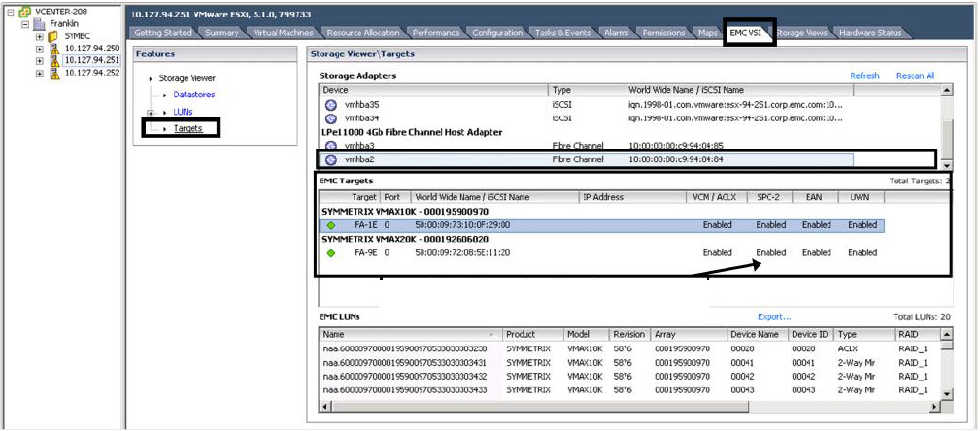Click right arrow of LUNs horizontal scrollbar

(x=935, y=407)
